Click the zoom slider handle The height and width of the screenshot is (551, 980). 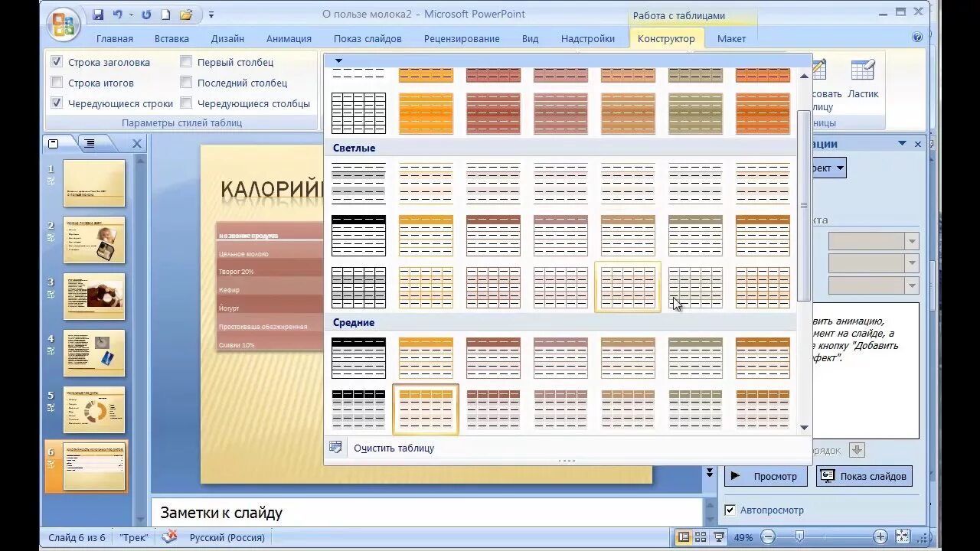click(x=799, y=537)
